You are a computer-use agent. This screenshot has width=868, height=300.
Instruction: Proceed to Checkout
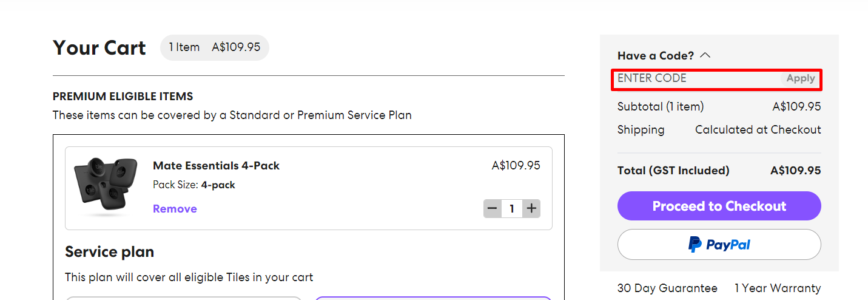coord(719,206)
